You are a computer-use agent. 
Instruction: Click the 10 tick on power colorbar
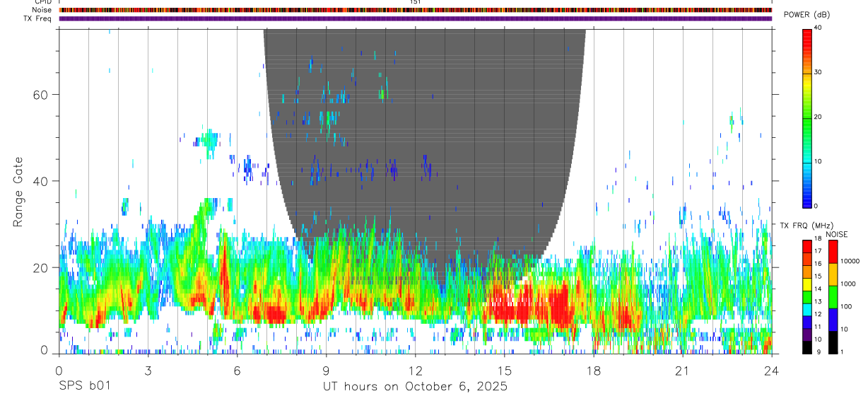click(x=819, y=162)
